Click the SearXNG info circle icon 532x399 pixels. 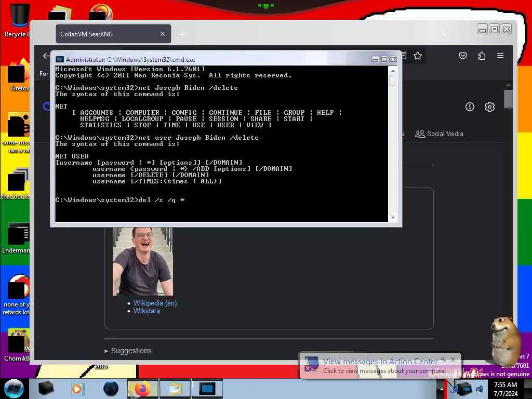(x=470, y=107)
